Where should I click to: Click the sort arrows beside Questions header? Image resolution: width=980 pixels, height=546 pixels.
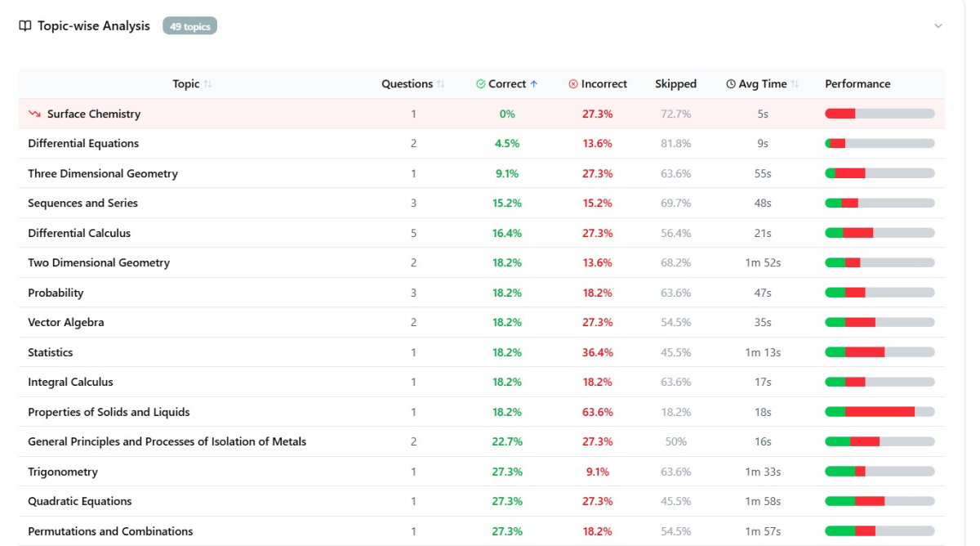tap(441, 84)
